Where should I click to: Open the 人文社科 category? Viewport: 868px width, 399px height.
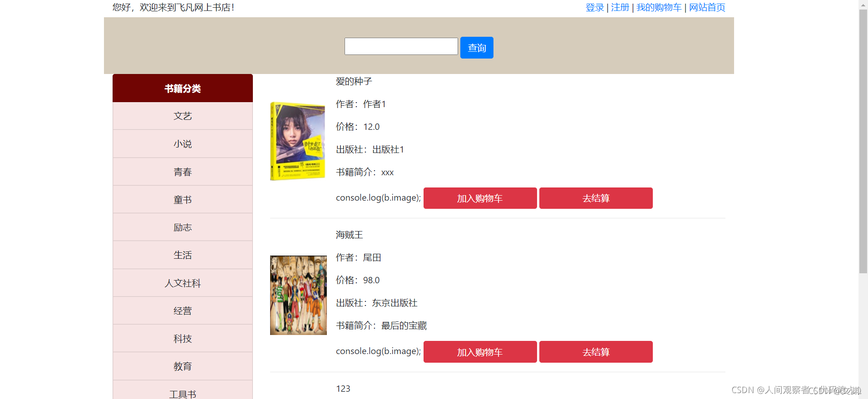coord(182,283)
